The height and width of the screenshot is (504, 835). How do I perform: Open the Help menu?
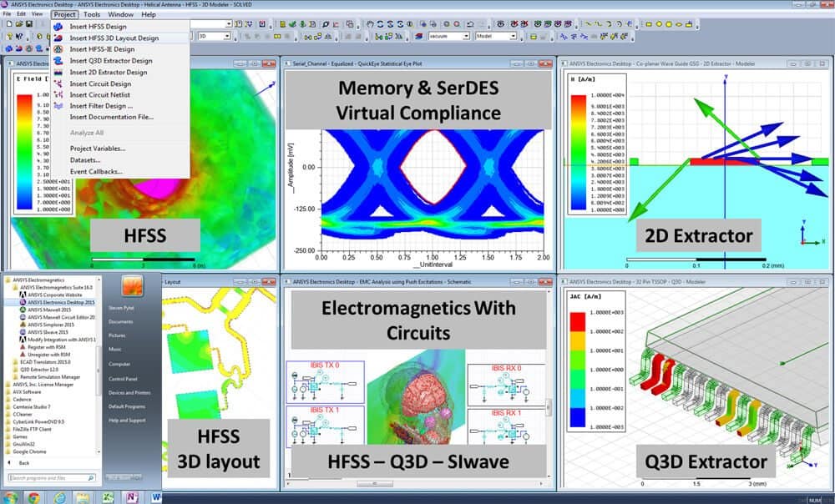(x=149, y=14)
